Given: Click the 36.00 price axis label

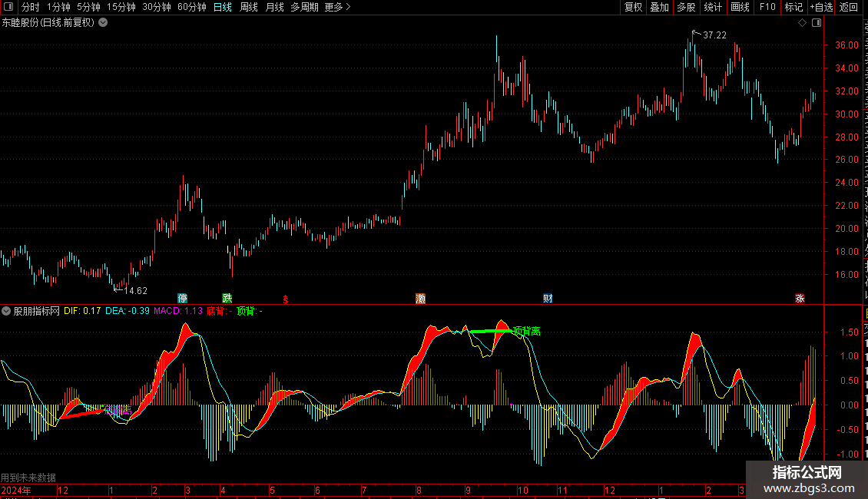Looking at the screenshot, I should coord(847,45).
